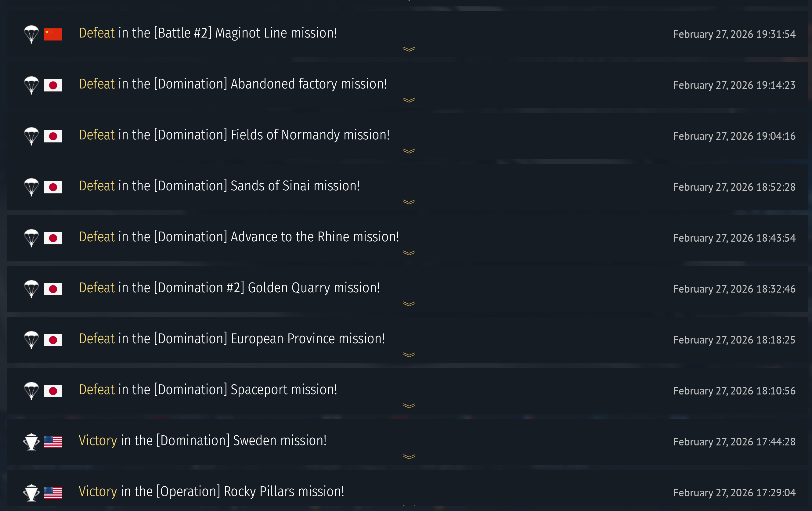Viewport: 812px width, 511px height.
Task: Click the China flag icon on Maginot Line entry
Action: click(x=53, y=34)
